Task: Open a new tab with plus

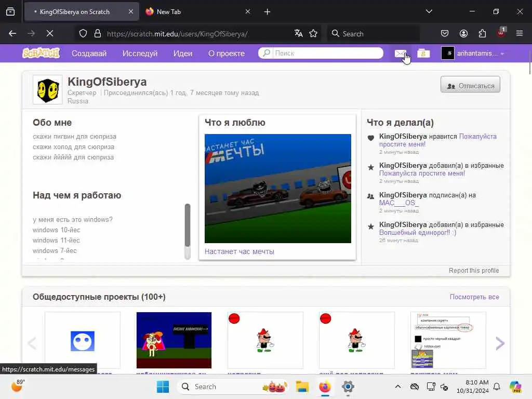Action: [x=267, y=12]
